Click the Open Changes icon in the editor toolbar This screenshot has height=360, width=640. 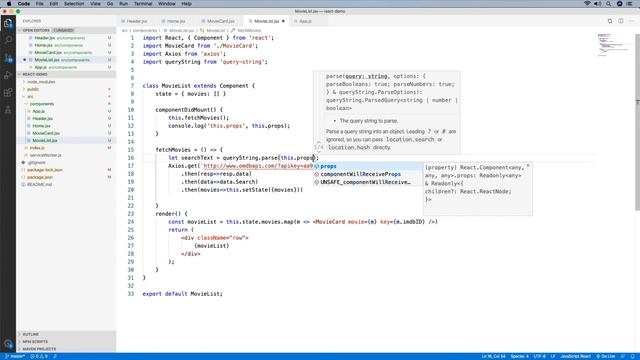point(610,21)
